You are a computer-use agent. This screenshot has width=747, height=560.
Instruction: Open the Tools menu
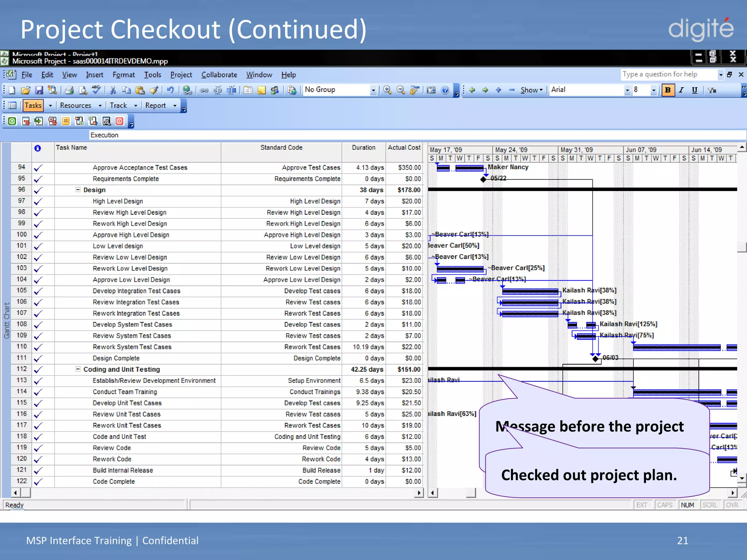152,75
